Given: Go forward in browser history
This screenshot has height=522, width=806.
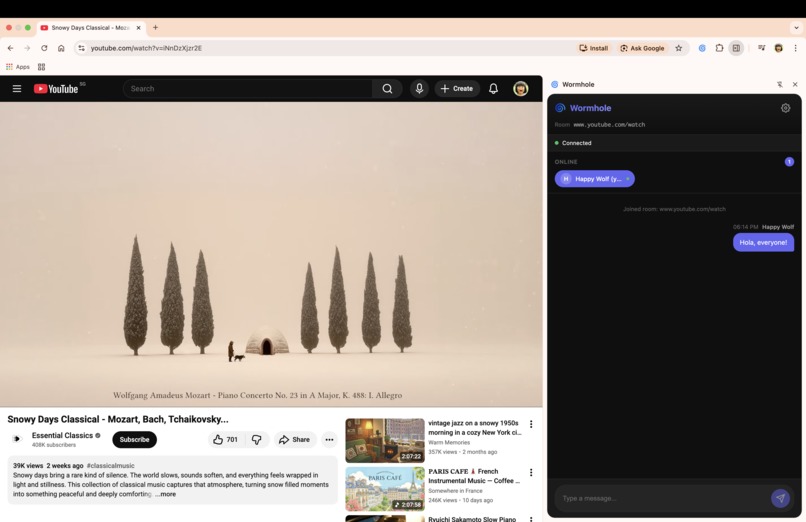Looking at the screenshot, I should point(27,48).
